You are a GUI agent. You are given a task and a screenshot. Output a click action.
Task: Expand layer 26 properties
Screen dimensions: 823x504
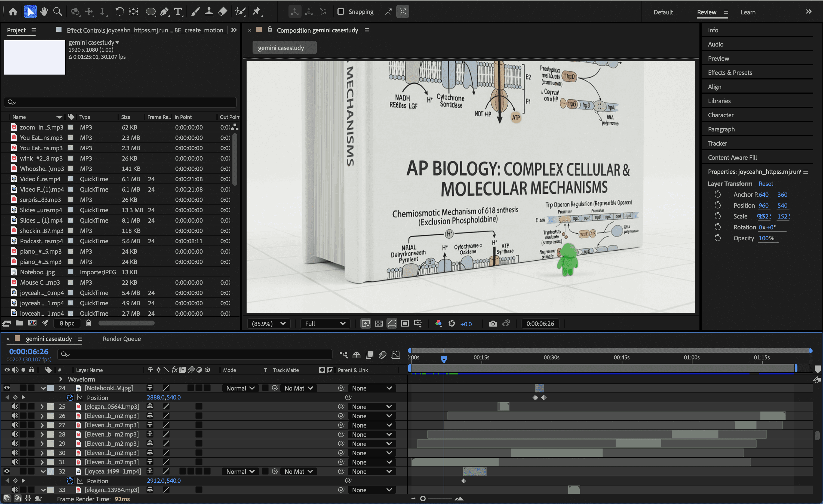(x=42, y=416)
